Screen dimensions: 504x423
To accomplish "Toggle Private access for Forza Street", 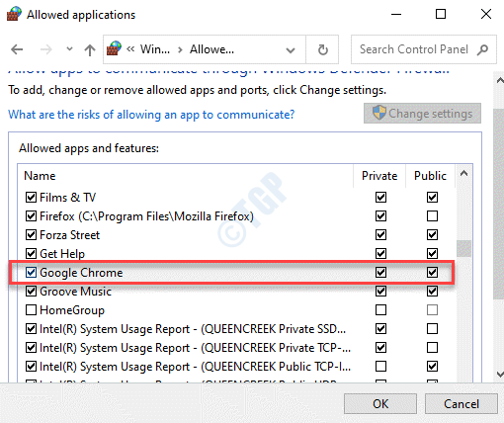I will (380, 235).
